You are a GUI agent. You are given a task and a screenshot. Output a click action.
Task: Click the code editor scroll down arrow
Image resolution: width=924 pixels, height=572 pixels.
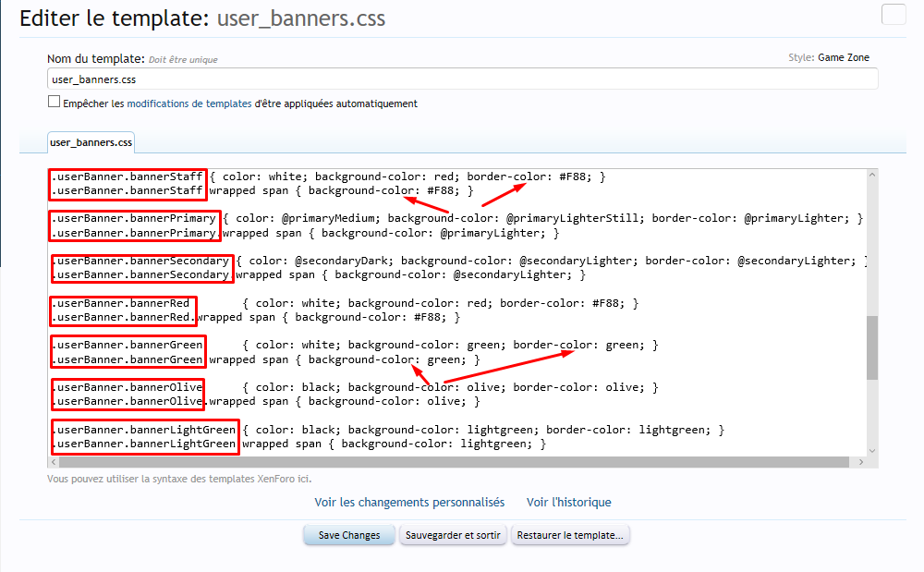(872, 450)
